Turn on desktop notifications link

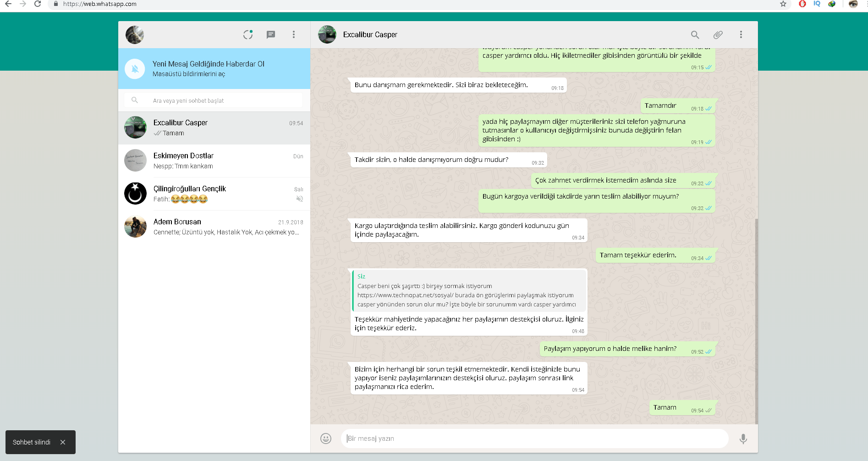(x=189, y=74)
